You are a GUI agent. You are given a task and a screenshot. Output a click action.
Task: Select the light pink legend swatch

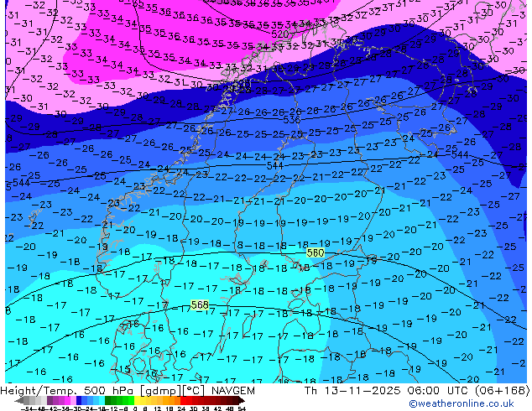tap(73, 400)
